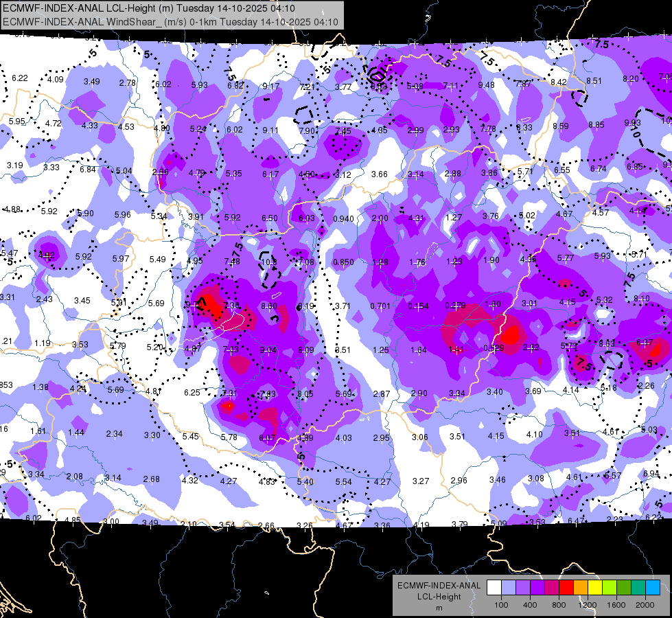Click the grid value 3.40
Viewport: 672px width, 618px height.
pyautogui.click(x=495, y=392)
